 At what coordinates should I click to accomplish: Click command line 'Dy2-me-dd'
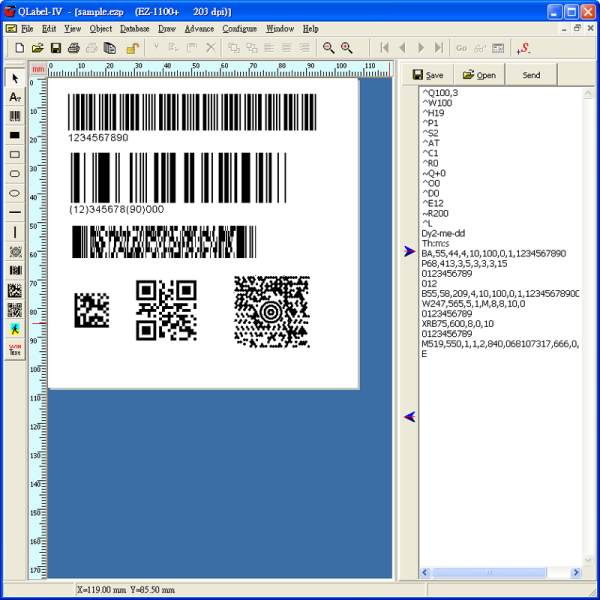tap(443, 233)
